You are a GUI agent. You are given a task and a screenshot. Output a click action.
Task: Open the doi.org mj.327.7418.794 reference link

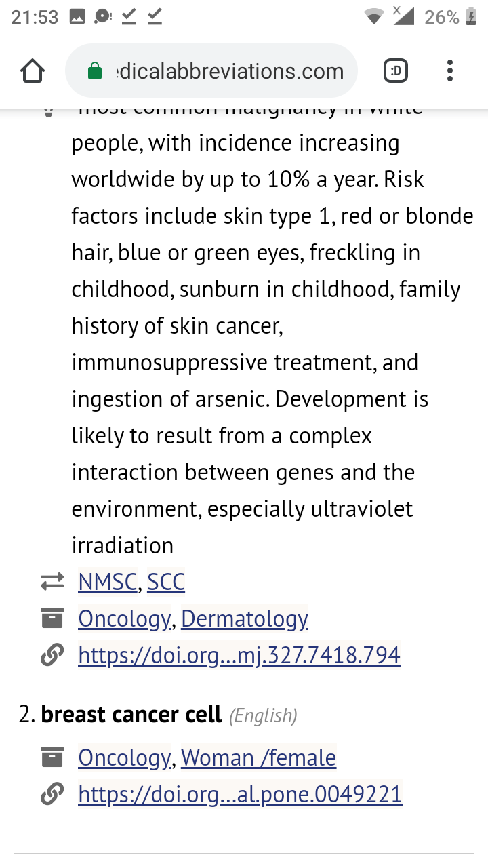(239, 655)
